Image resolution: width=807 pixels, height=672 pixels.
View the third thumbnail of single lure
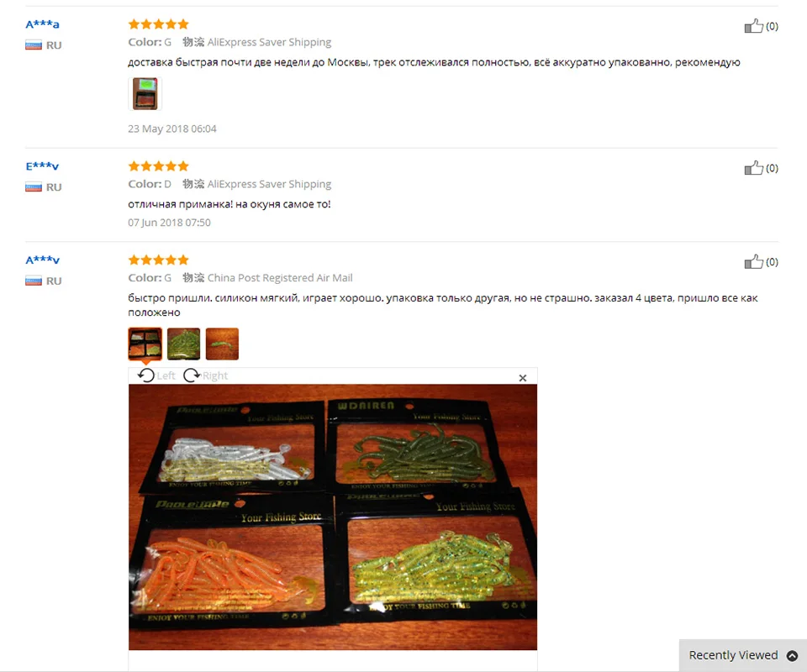[x=222, y=344]
